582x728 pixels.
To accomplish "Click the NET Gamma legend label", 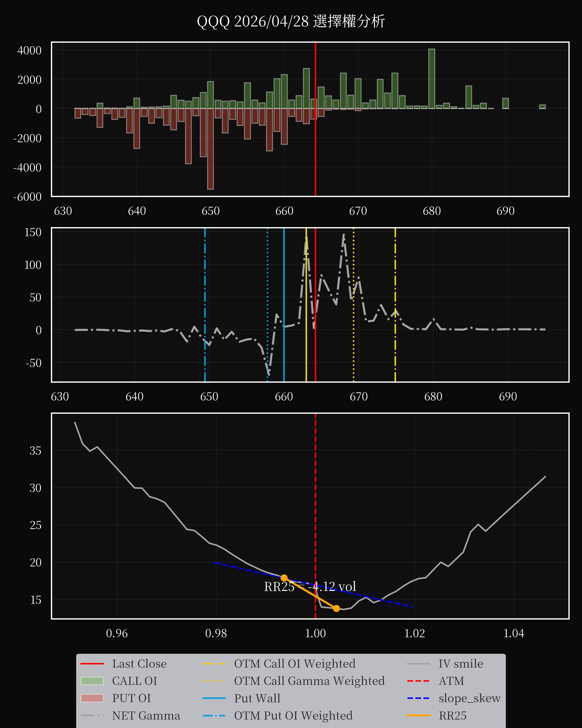I will click(146, 716).
